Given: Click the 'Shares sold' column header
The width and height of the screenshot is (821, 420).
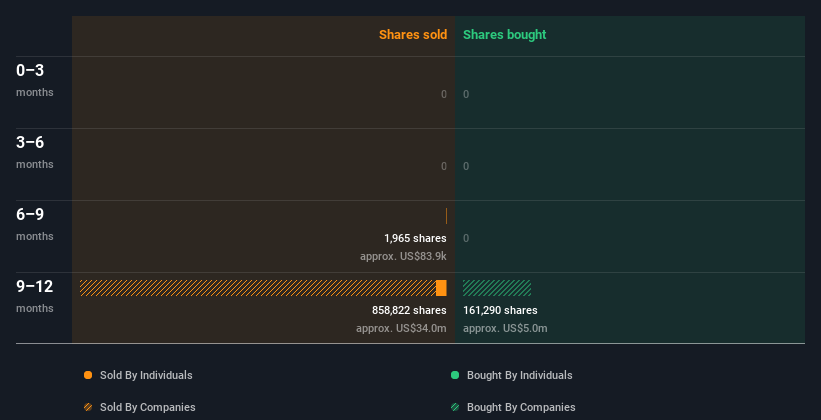Looking at the screenshot, I should 413,35.
